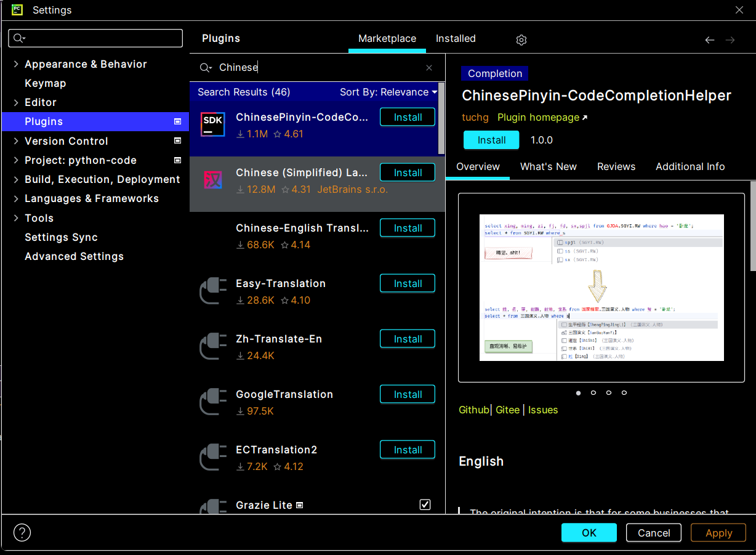The height and width of the screenshot is (555, 756).
Task: Open the Issues link
Action: (543, 410)
